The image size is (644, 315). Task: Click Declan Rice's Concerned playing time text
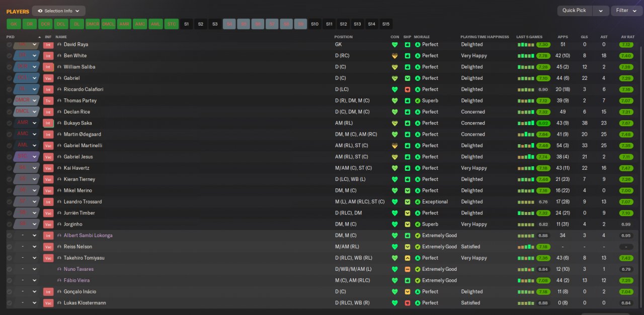point(473,112)
